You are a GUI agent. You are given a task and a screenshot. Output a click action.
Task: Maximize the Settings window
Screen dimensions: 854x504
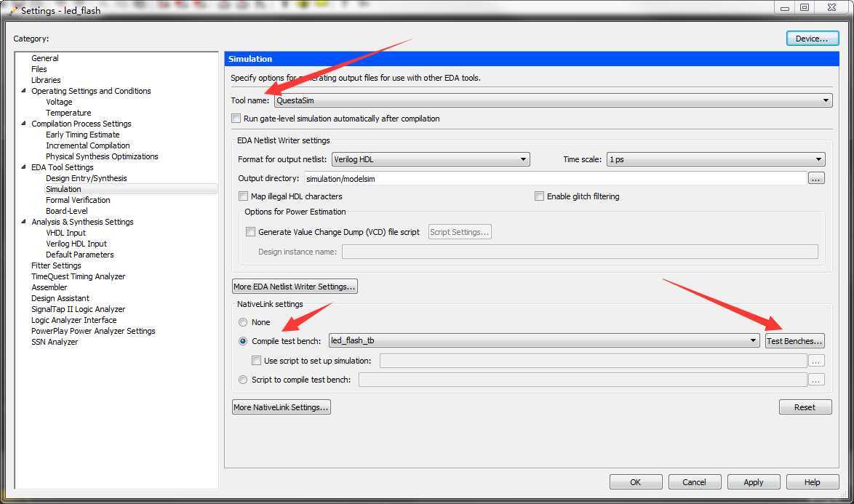coord(805,7)
